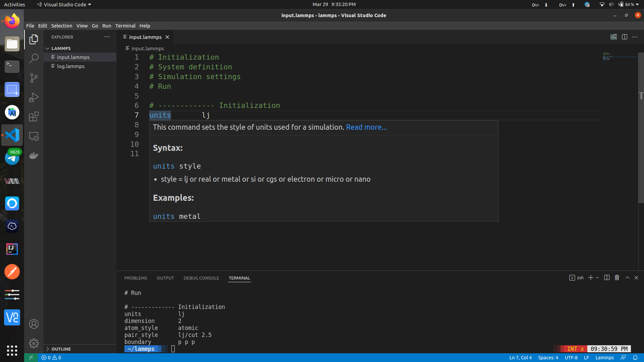The width and height of the screenshot is (644, 362).
Task: Create a new terminal with plus icon
Action: (x=591, y=278)
